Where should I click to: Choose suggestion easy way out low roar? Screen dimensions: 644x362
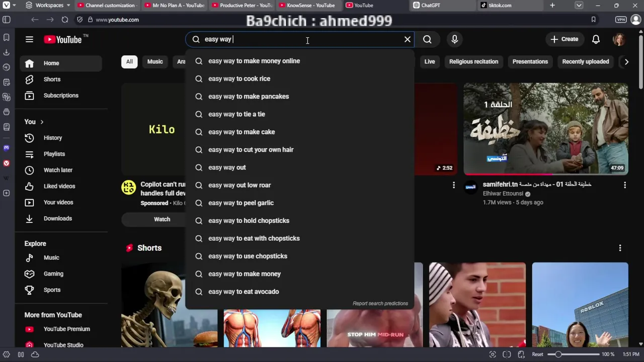(x=299, y=185)
